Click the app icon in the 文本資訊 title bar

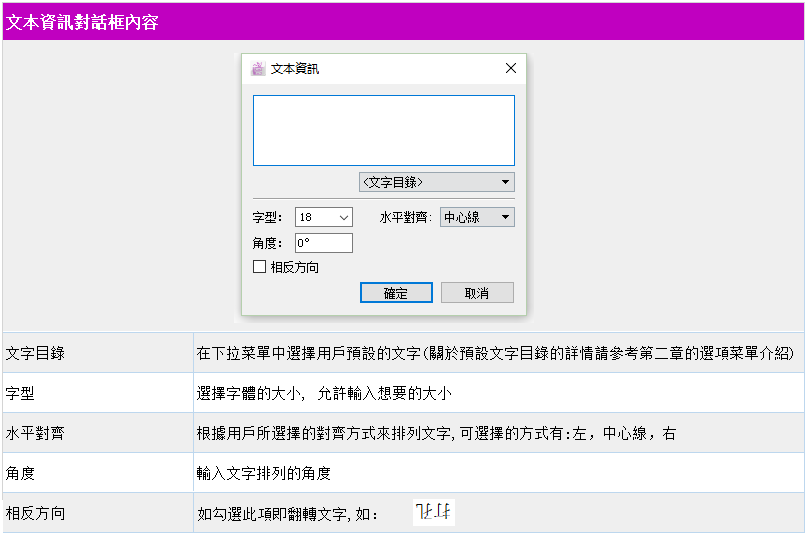[258, 69]
